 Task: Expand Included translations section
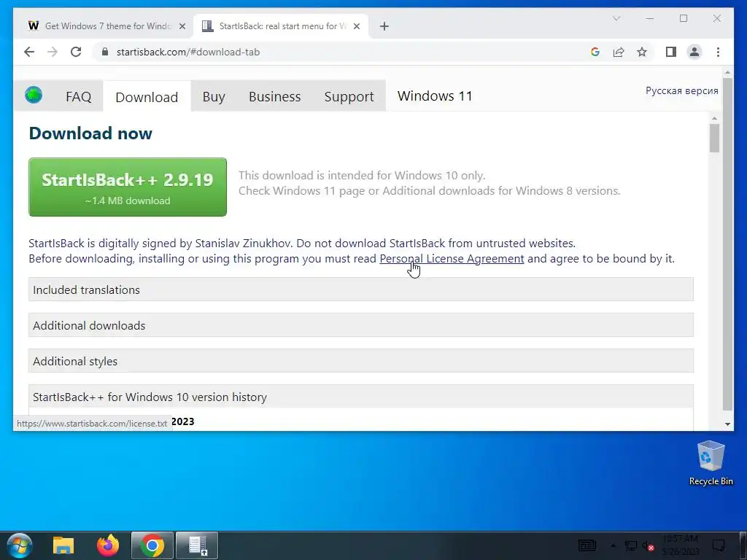click(x=360, y=289)
